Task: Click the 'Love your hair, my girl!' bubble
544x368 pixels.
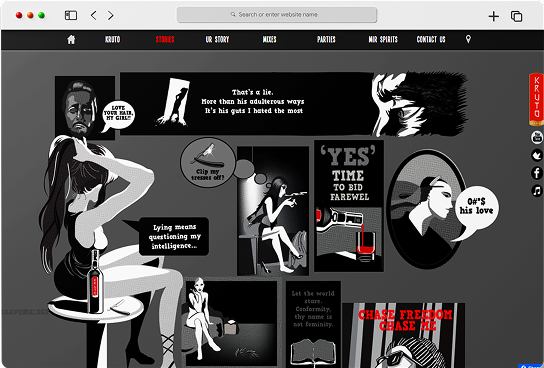Action: [118, 115]
